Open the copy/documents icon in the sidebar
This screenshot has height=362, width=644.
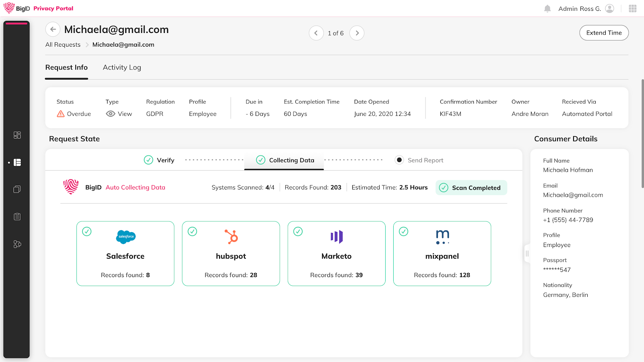click(17, 189)
